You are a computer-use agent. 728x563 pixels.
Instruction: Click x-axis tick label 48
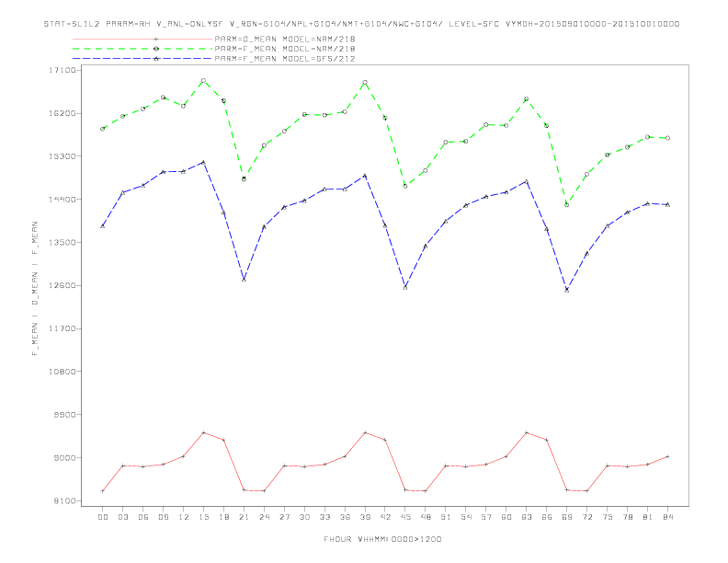click(x=426, y=517)
